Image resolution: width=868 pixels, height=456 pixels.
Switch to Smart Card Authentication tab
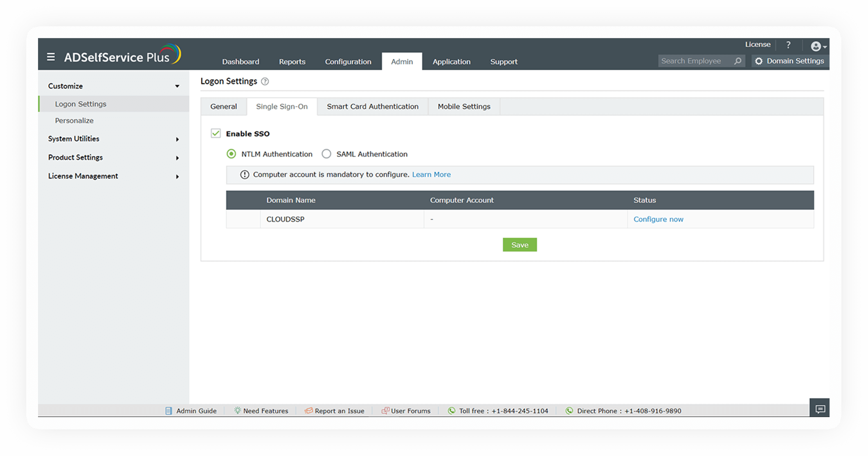coord(372,106)
